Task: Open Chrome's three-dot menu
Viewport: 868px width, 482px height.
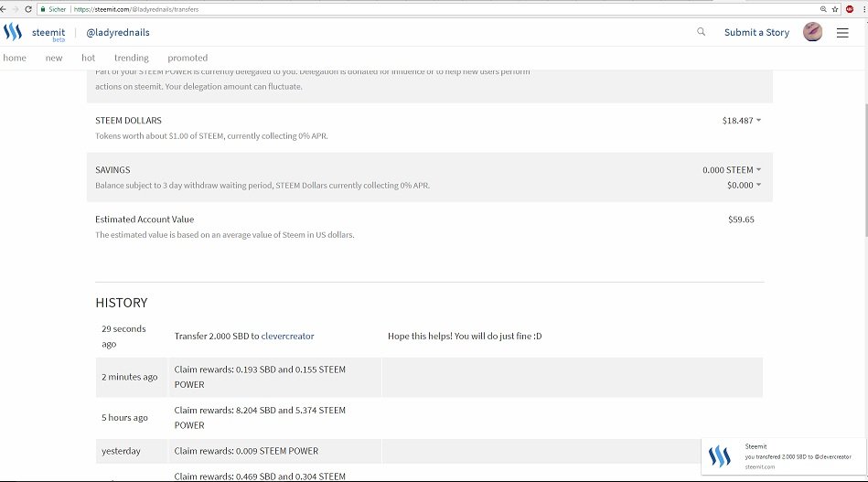Action: tap(863, 9)
